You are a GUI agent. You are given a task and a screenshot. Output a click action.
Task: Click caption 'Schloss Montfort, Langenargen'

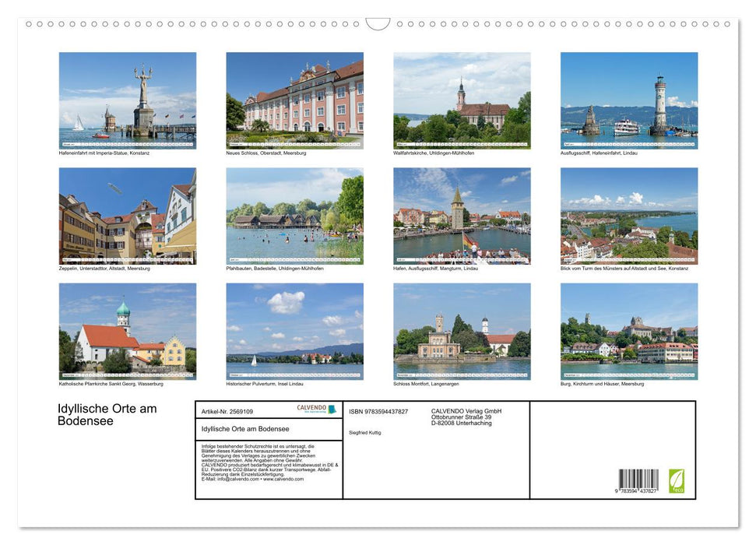point(426,384)
